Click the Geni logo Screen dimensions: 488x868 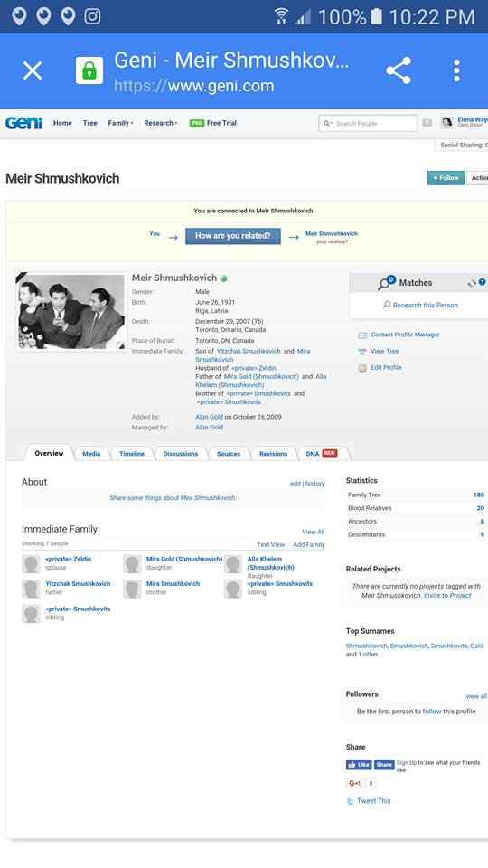(23, 123)
